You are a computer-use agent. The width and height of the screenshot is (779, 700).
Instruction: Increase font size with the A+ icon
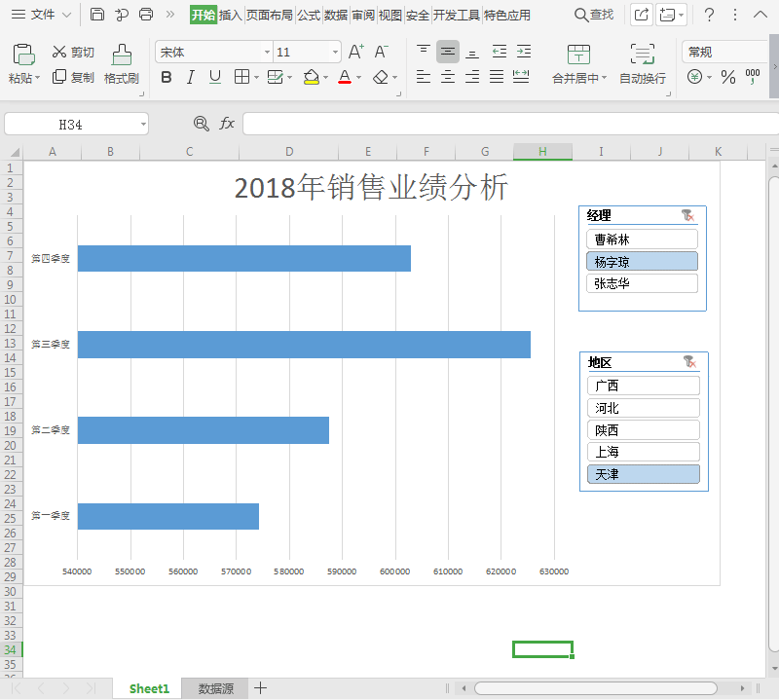click(x=356, y=52)
